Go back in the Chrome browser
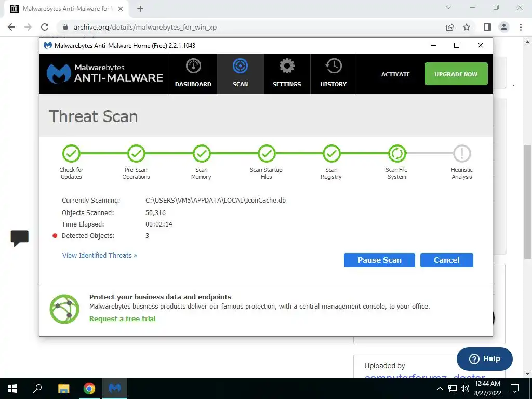532x399 pixels. (11, 27)
